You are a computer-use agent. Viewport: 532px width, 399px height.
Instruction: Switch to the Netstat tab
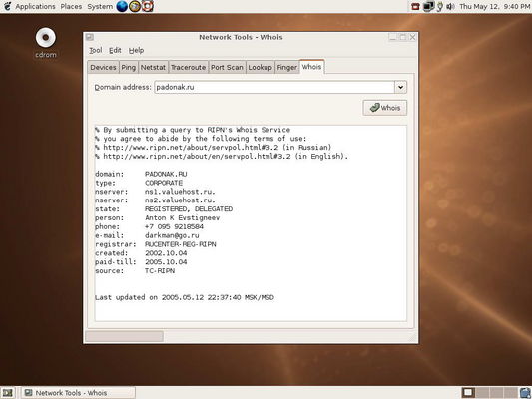[x=153, y=67]
